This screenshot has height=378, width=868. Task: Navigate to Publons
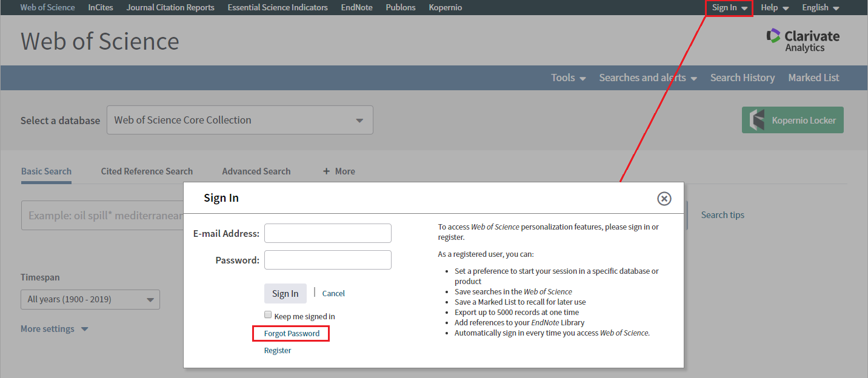pyautogui.click(x=400, y=7)
